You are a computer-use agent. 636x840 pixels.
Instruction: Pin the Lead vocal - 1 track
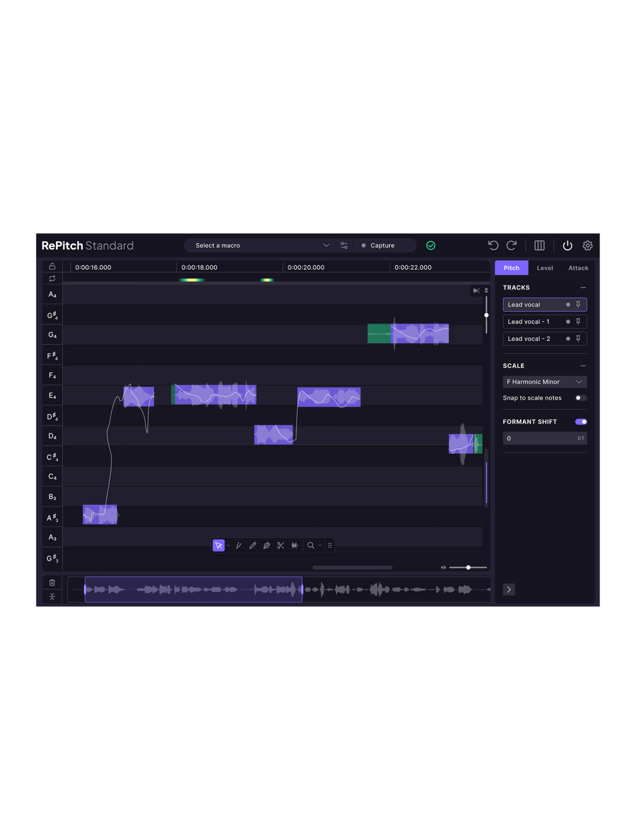[x=578, y=322]
